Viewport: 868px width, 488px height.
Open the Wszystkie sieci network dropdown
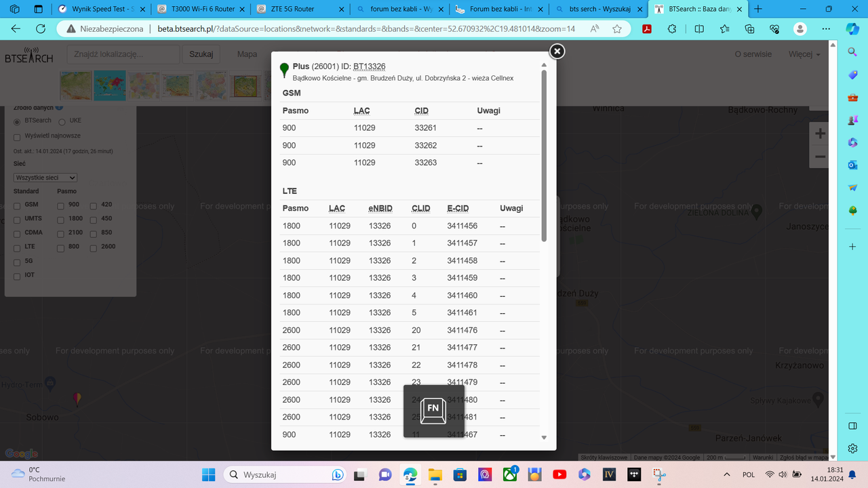pyautogui.click(x=45, y=178)
